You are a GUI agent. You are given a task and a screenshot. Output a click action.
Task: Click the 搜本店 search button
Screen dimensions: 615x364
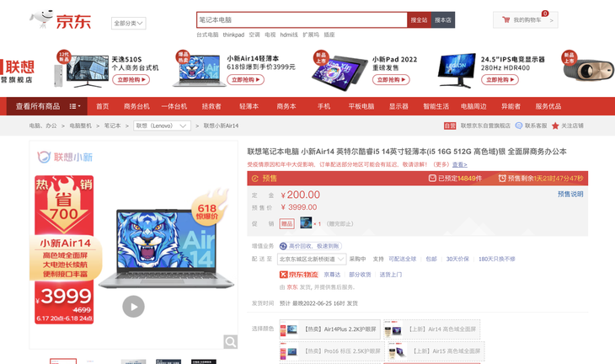click(x=443, y=19)
